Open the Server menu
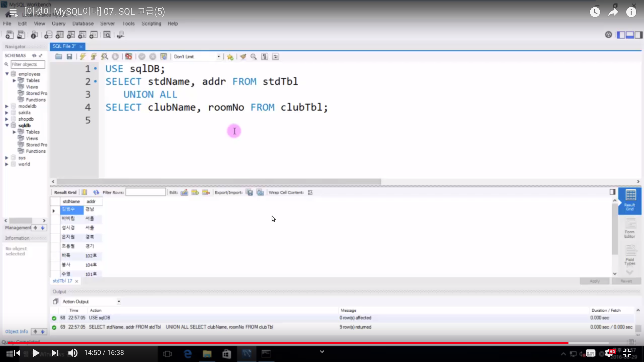Image resolution: width=644 pixels, height=362 pixels. click(107, 23)
